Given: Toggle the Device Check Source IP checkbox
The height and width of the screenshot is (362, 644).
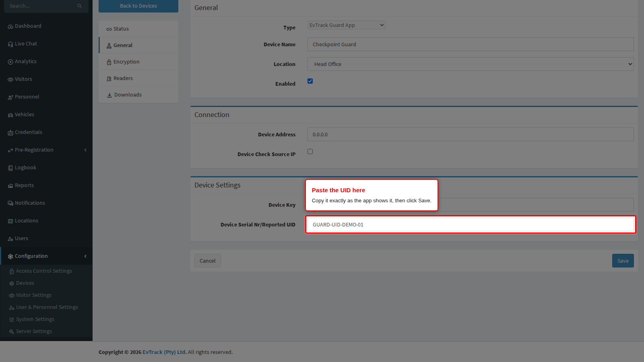Looking at the screenshot, I should coord(310,151).
